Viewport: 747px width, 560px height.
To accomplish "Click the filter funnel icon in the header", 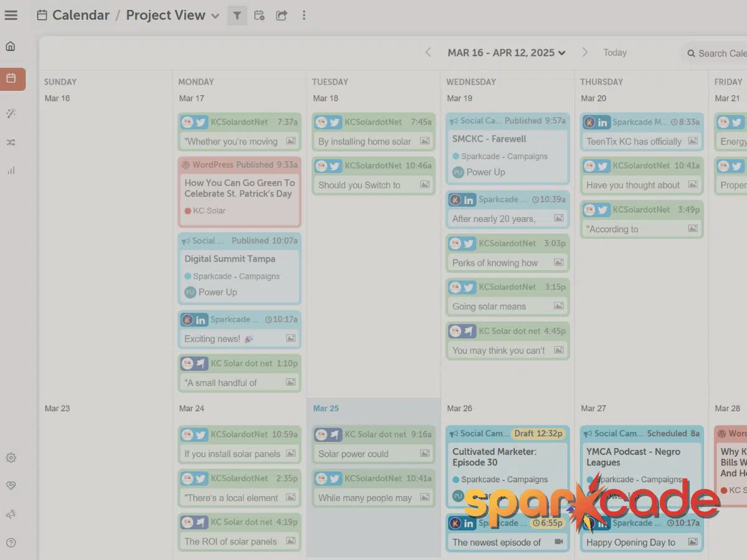I will 237,16.
